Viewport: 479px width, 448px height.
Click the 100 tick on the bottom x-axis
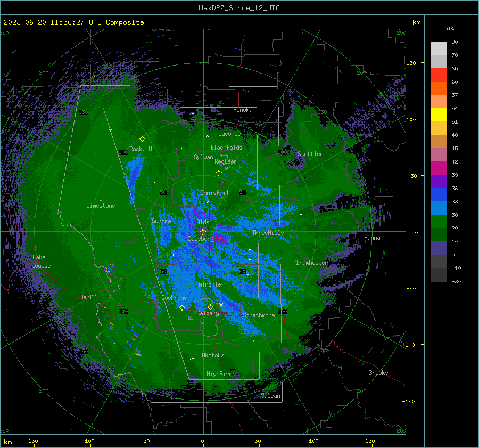point(313,441)
